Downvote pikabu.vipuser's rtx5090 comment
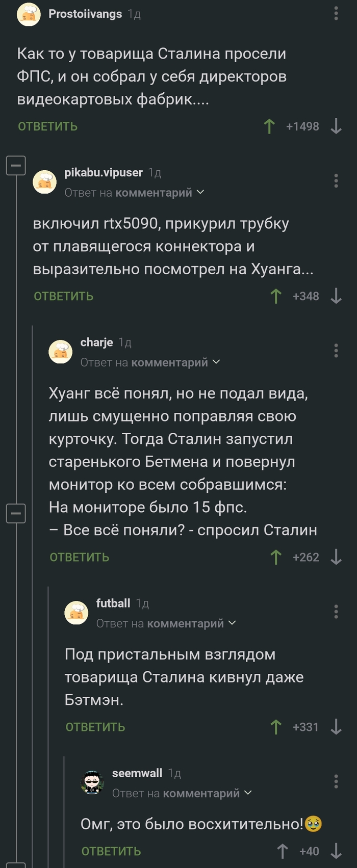Viewport: 357px width, 868px height. point(336,296)
